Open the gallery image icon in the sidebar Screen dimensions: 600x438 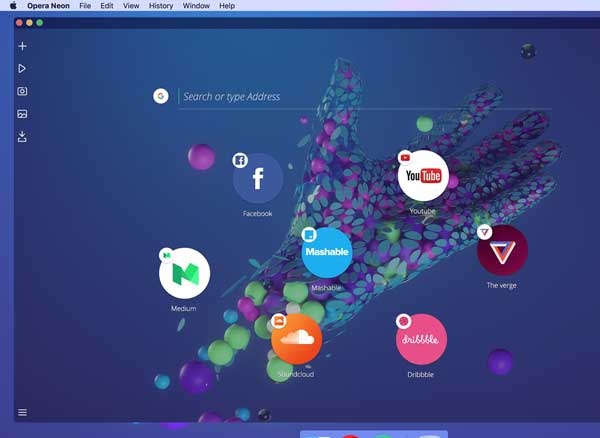(22, 114)
